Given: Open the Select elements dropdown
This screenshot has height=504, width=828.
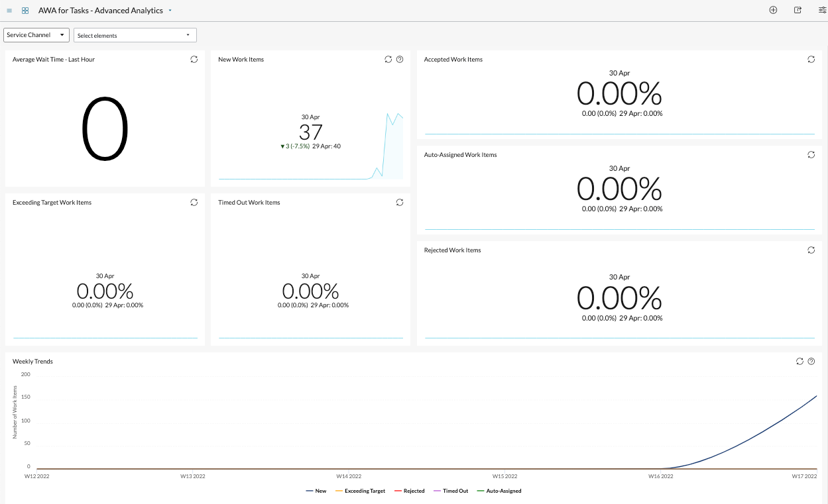Looking at the screenshot, I should (135, 35).
